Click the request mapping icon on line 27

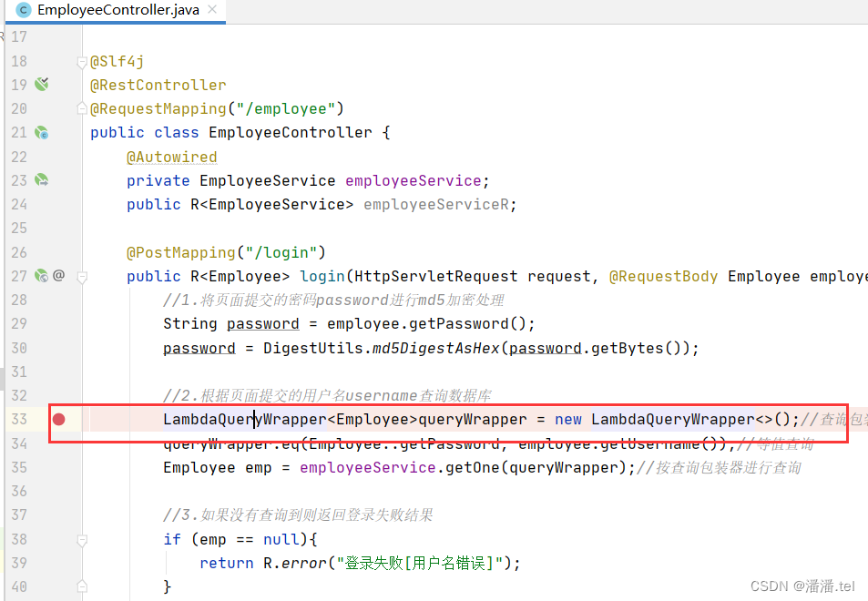[x=42, y=275]
